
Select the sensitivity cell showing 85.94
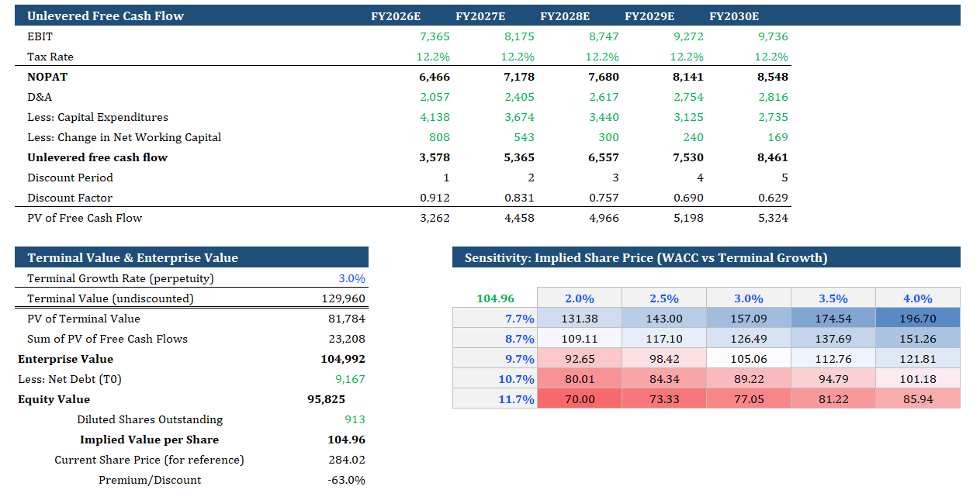coord(918,399)
